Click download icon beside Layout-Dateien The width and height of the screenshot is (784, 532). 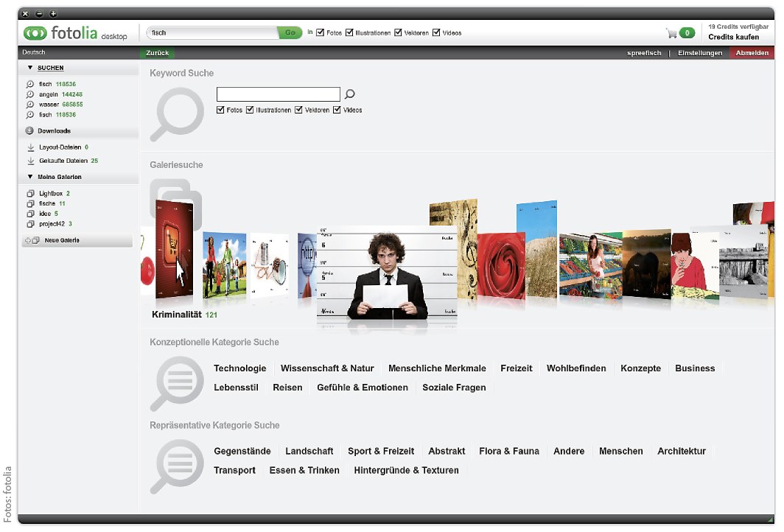[x=30, y=147]
